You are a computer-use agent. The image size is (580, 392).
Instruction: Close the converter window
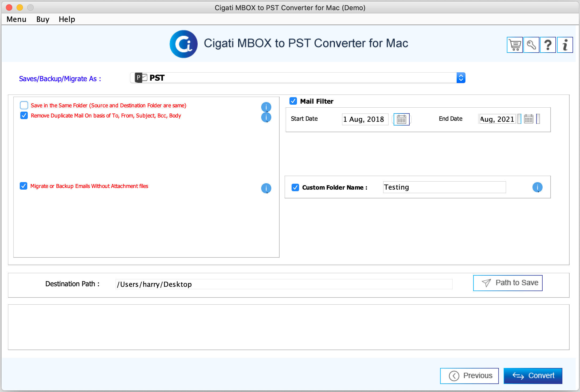click(9, 7)
